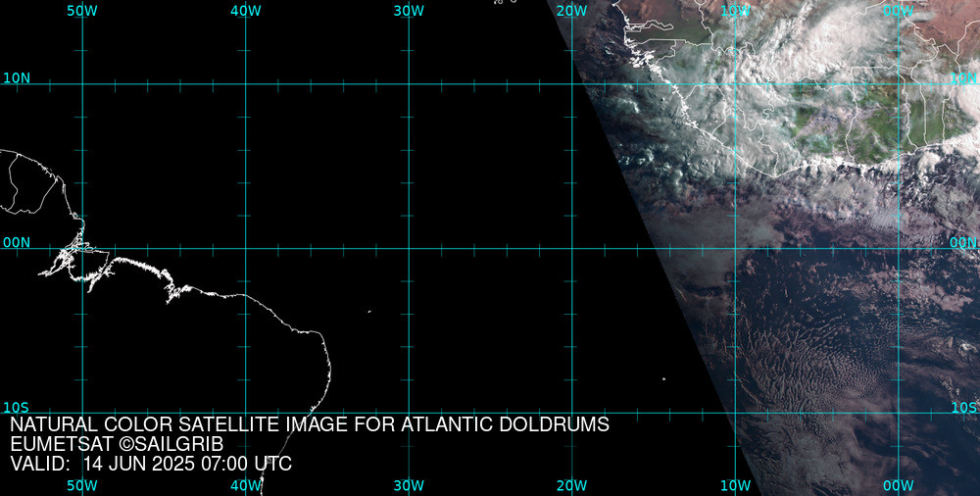Click the 10W label on the bottom axis

pyautogui.click(x=736, y=486)
